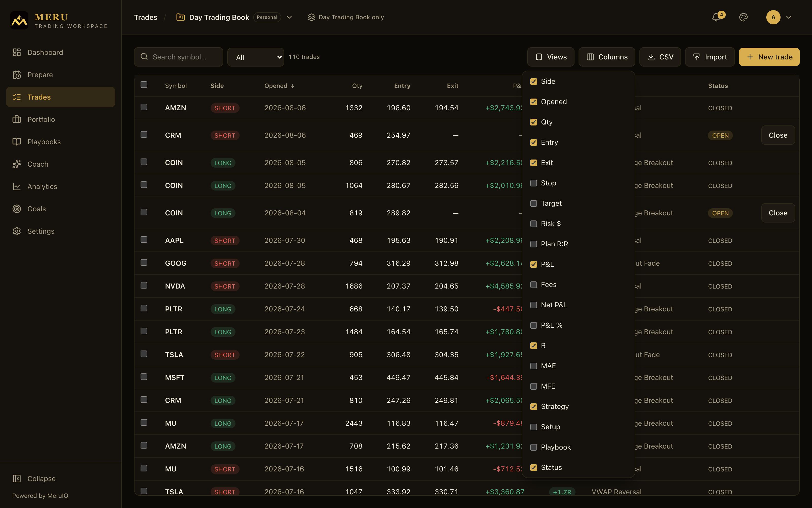Click the New trade button

coord(769,57)
